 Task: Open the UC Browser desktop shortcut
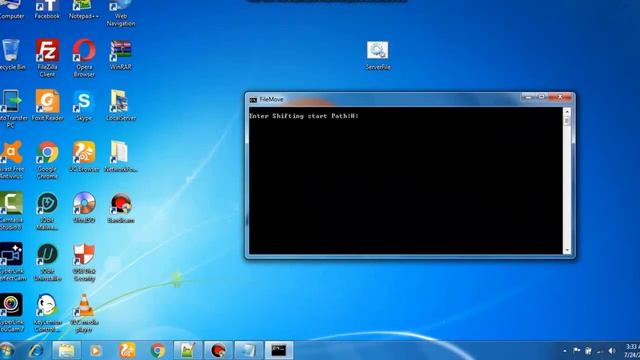pyautogui.click(x=84, y=156)
